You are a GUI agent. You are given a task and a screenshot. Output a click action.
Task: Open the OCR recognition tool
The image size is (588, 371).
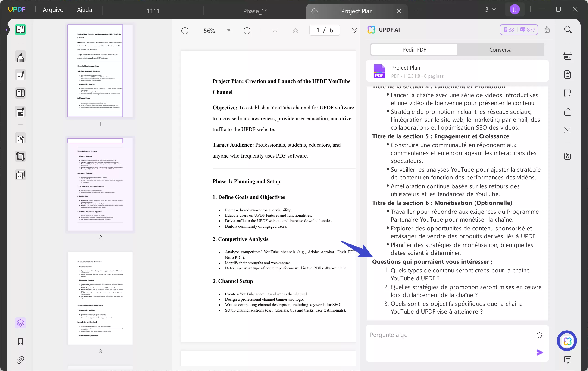[x=567, y=56]
